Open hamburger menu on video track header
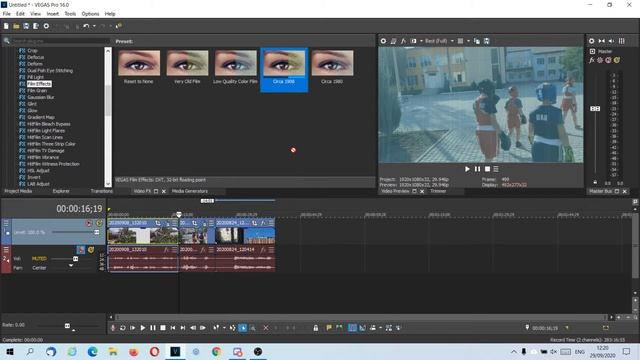The height and width of the screenshot is (360, 640). (6, 223)
